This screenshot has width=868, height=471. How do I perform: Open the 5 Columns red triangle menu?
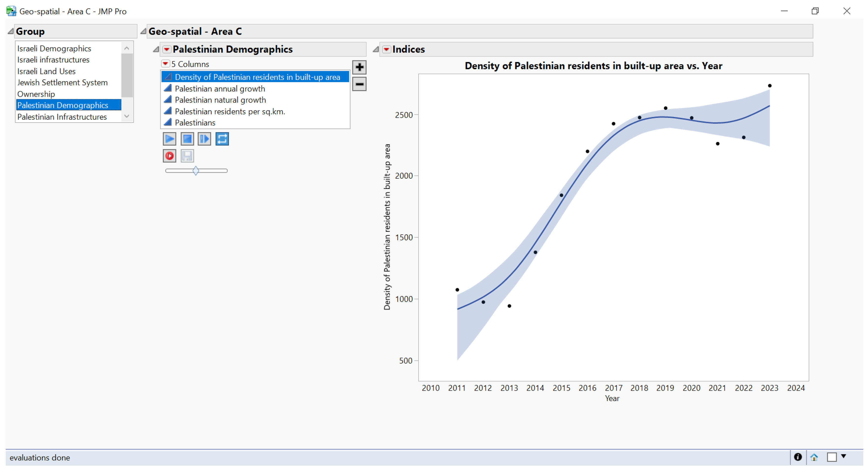tap(165, 64)
